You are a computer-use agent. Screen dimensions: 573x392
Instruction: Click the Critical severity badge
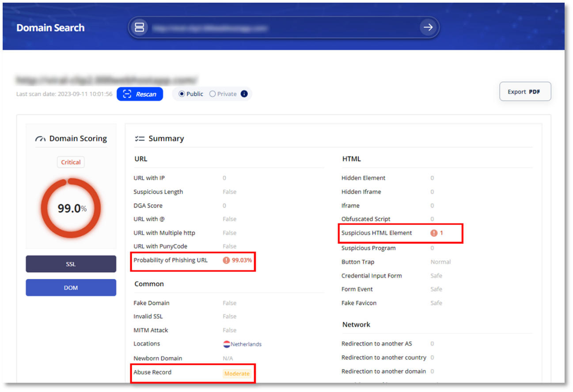71,162
